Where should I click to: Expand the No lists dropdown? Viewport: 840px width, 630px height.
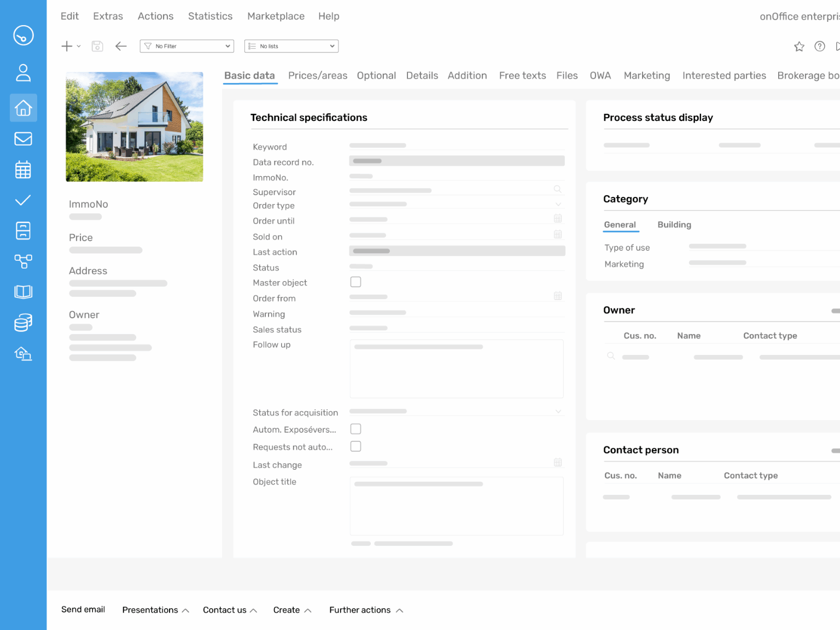click(291, 46)
